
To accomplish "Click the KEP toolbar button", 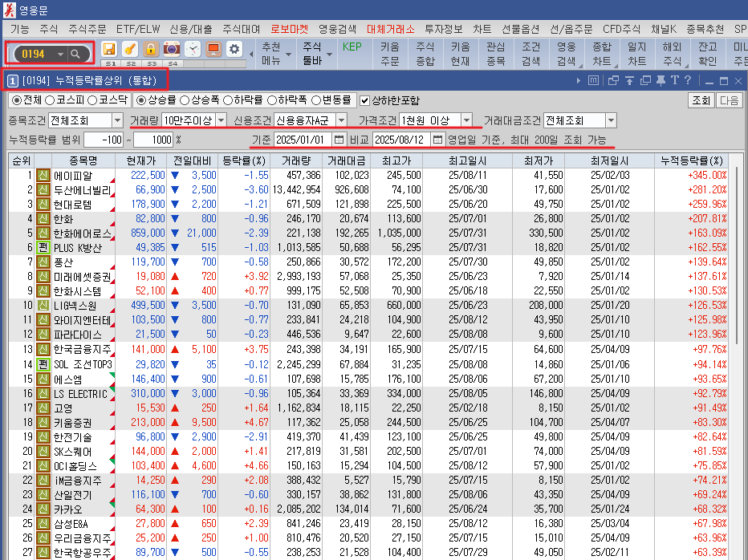I will pos(352,47).
